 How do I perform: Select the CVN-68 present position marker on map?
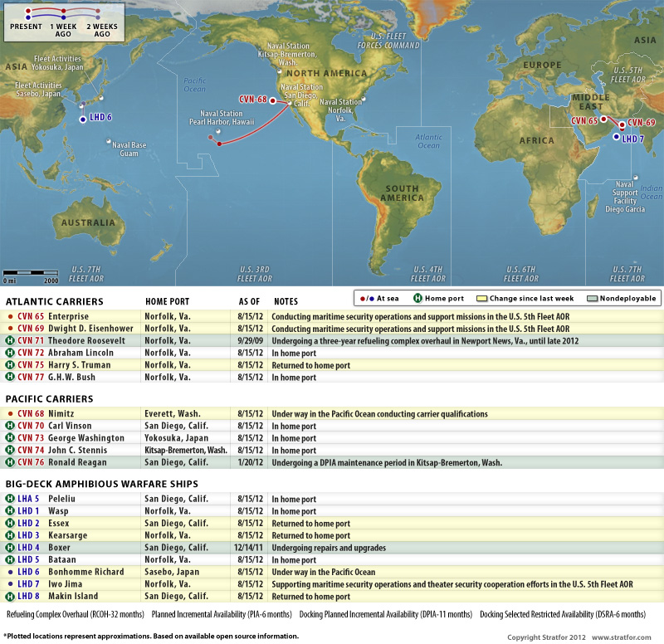pos(273,100)
